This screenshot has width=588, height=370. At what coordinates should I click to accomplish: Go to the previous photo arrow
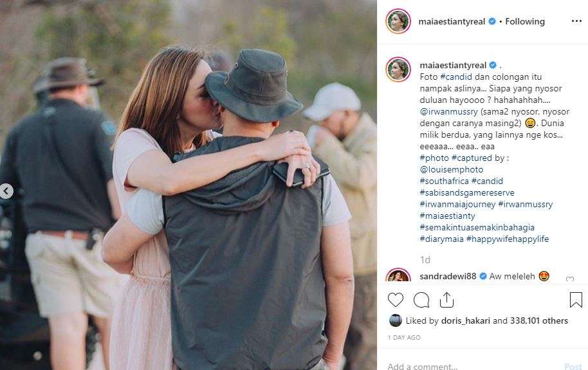6,191
